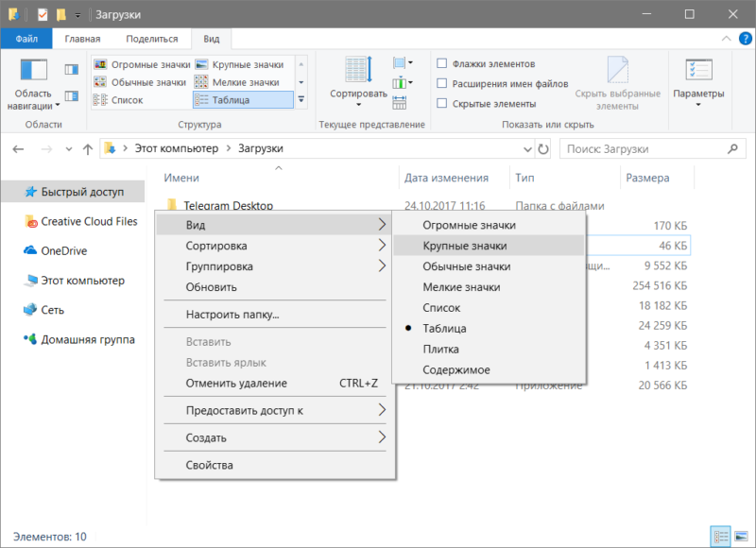Sort by the Размера column header
This screenshot has width=756, height=548.
pos(657,178)
